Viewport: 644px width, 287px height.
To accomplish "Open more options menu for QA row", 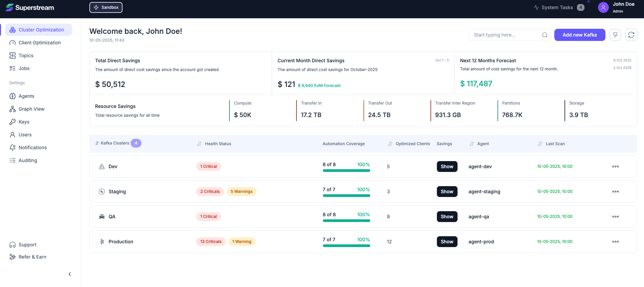I will [x=616, y=217].
